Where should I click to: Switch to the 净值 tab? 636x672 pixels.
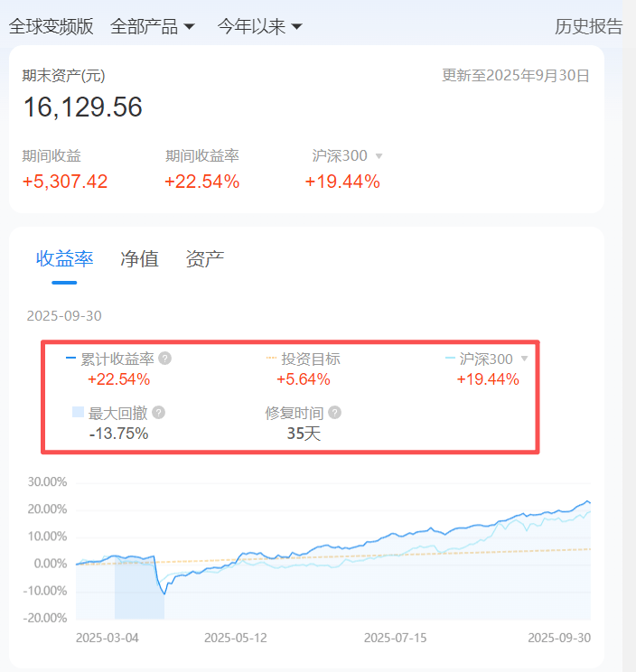pos(139,259)
